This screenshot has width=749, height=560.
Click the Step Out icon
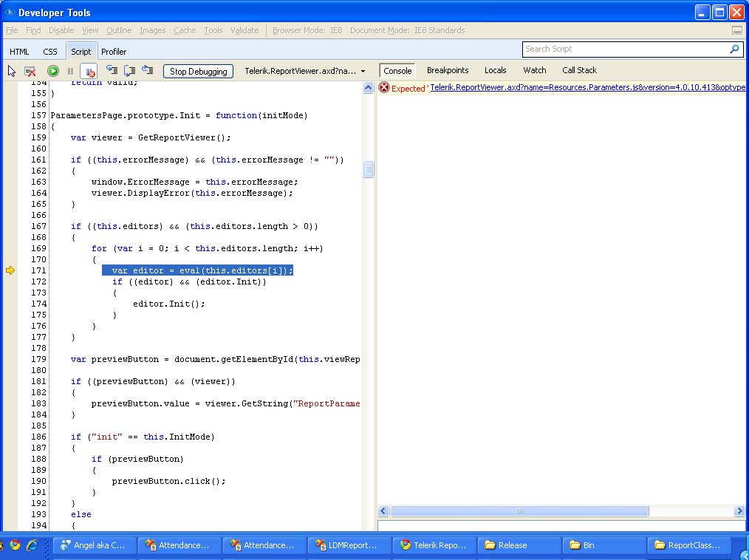(147, 70)
